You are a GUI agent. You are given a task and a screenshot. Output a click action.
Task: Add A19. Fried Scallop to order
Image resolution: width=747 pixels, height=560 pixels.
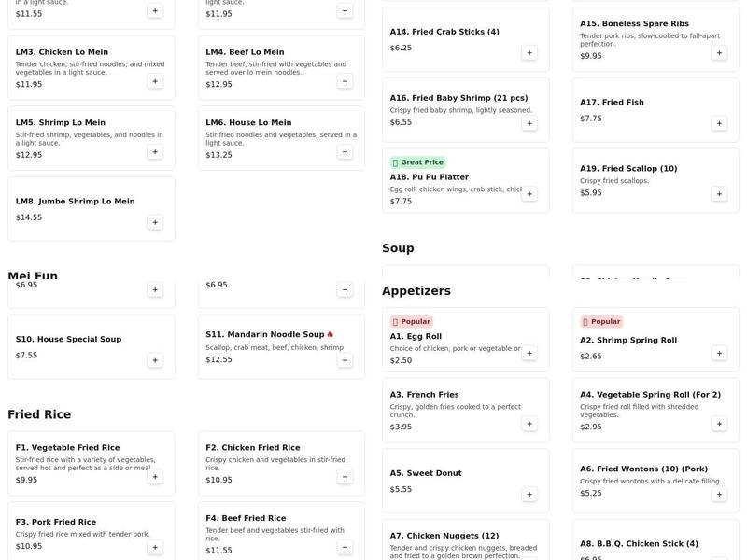point(719,194)
